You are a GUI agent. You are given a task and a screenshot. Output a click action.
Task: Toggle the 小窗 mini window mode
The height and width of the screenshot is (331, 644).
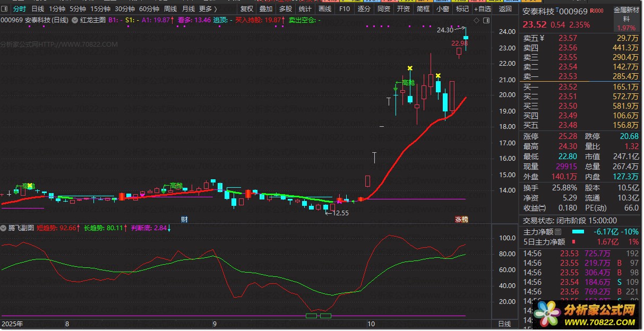click(x=442, y=9)
